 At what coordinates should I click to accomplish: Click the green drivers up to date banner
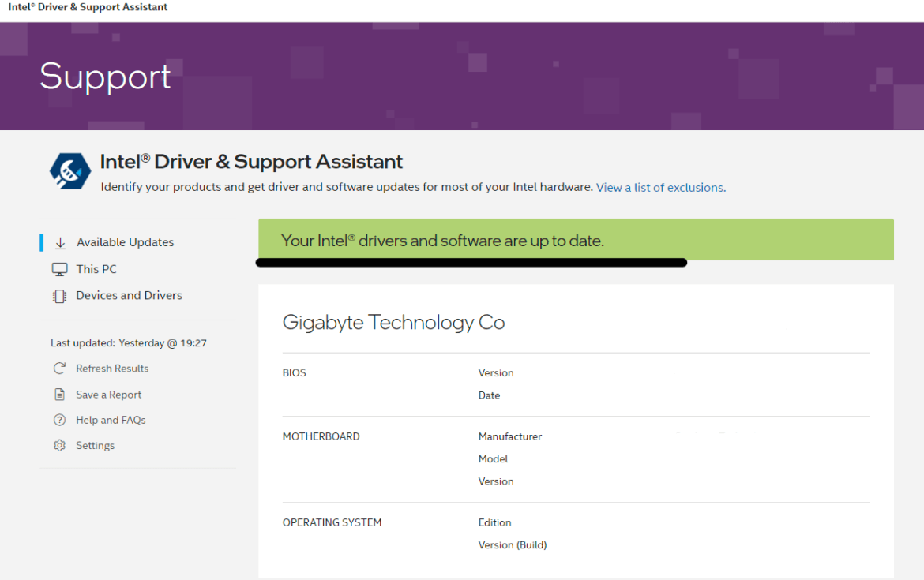pyautogui.click(x=575, y=239)
